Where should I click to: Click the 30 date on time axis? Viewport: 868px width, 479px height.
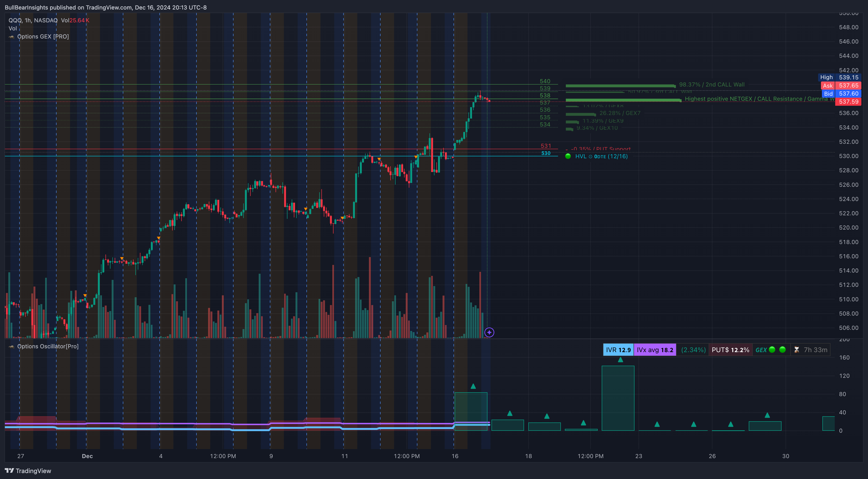(785, 456)
